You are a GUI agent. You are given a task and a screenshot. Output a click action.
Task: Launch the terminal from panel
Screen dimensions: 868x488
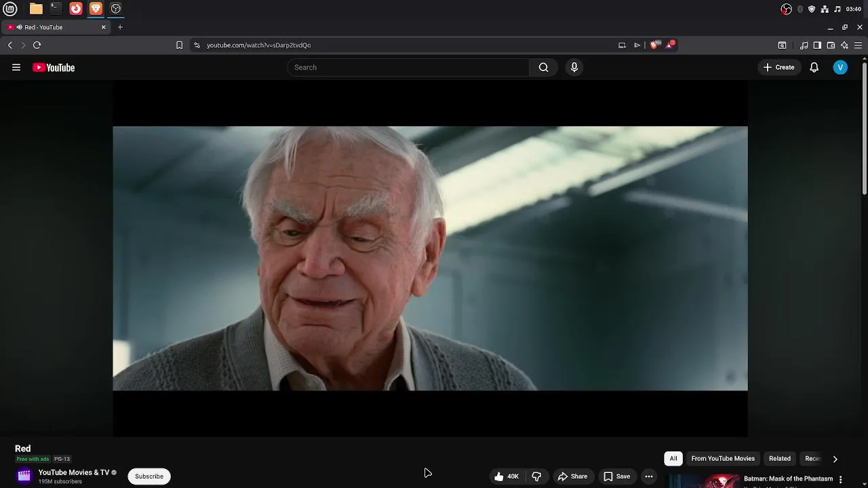[56, 9]
